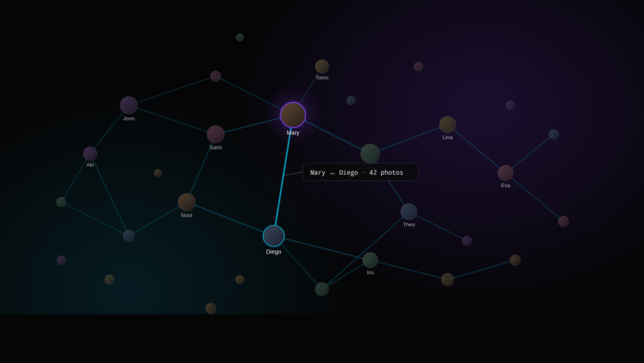This screenshot has height=363, width=644.
Task: Open the Joon person node
Action: (x=129, y=105)
